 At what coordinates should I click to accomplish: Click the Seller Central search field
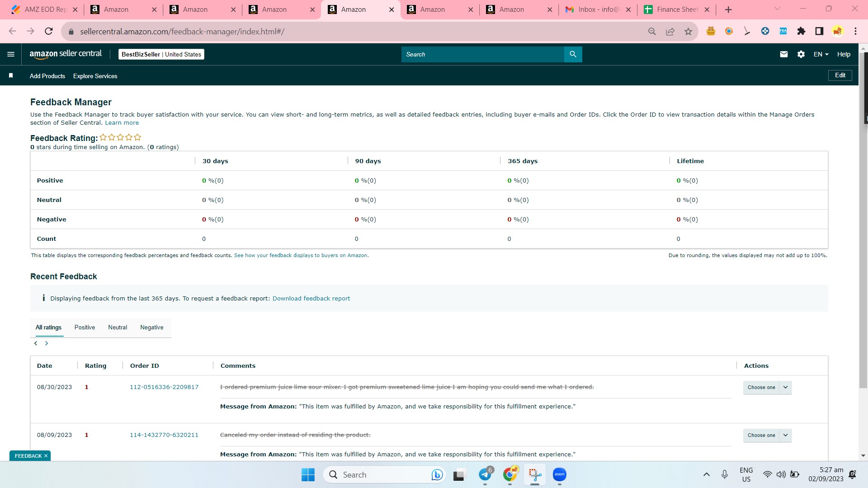[482, 54]
